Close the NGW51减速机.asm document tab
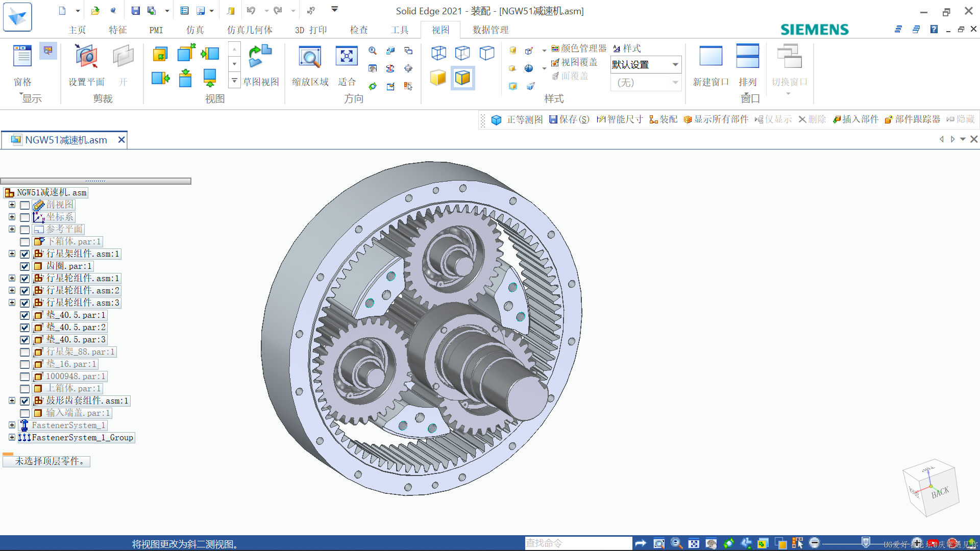 click(121, 140)
